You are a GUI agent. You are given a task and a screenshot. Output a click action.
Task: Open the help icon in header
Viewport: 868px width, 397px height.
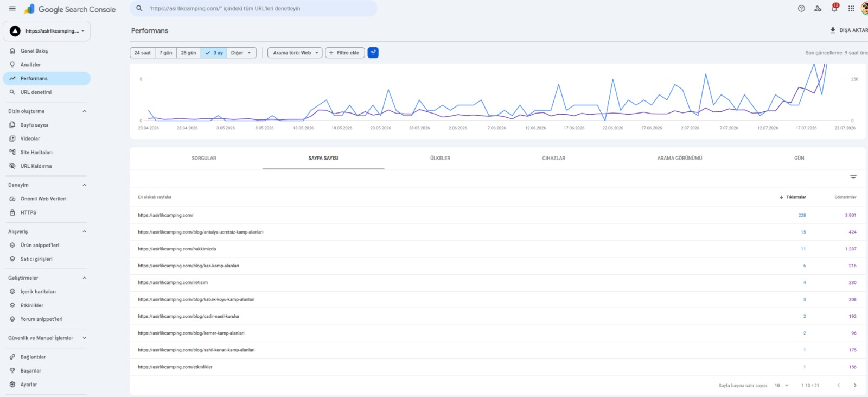click(801, 9)
